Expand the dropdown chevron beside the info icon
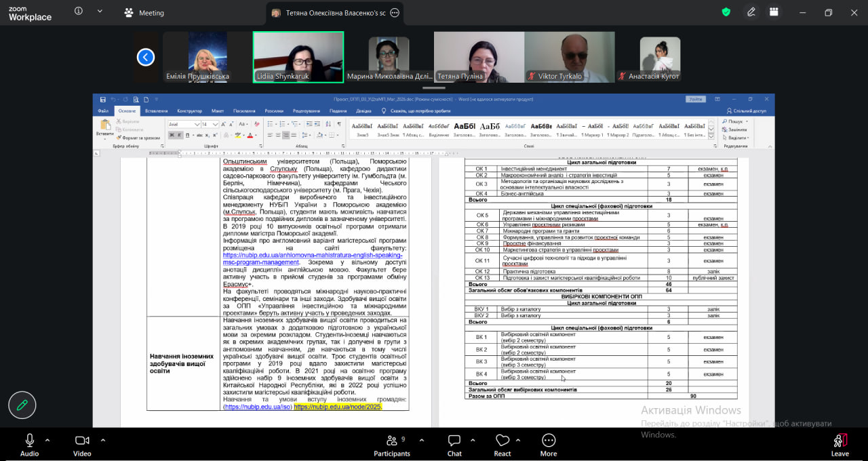 (100, 12)
